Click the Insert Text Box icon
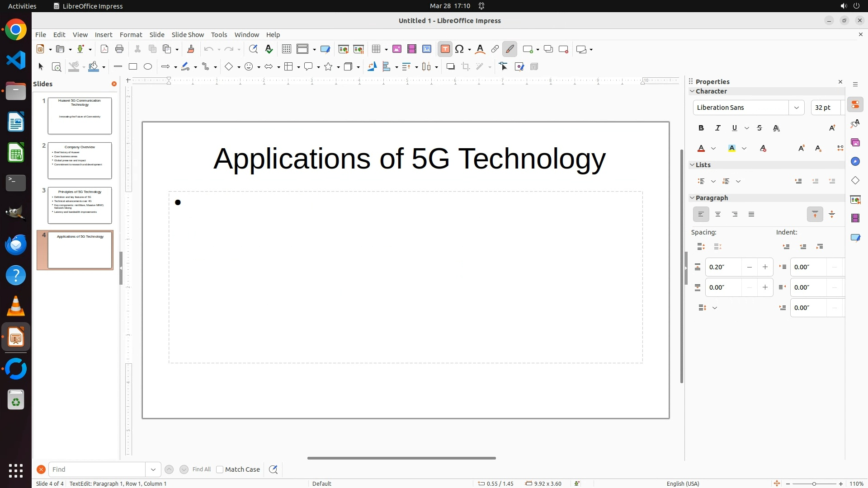Viewport: 868px width, 488px height. (x=445, y=49)
